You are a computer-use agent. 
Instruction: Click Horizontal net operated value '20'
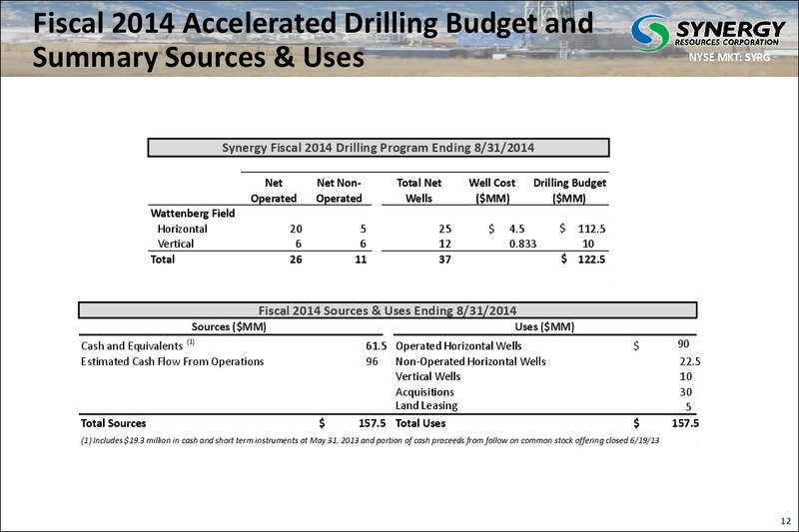pos(296,230)
